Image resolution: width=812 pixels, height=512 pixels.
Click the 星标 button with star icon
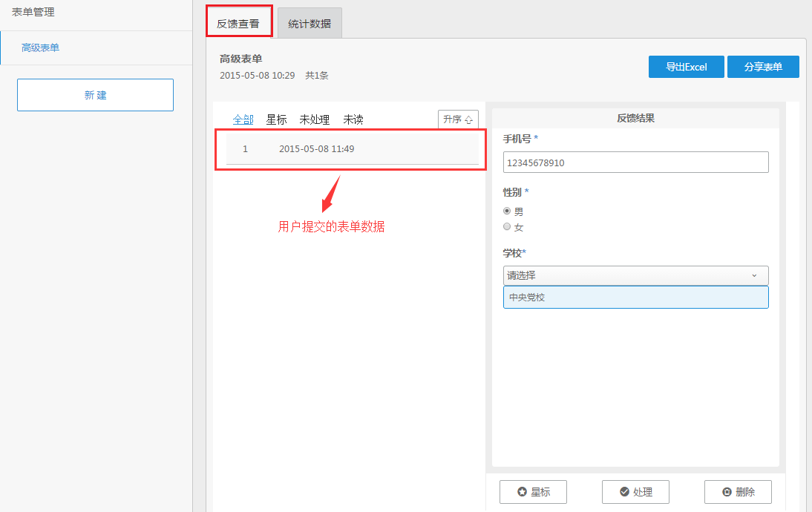click(x=533, y=492)
